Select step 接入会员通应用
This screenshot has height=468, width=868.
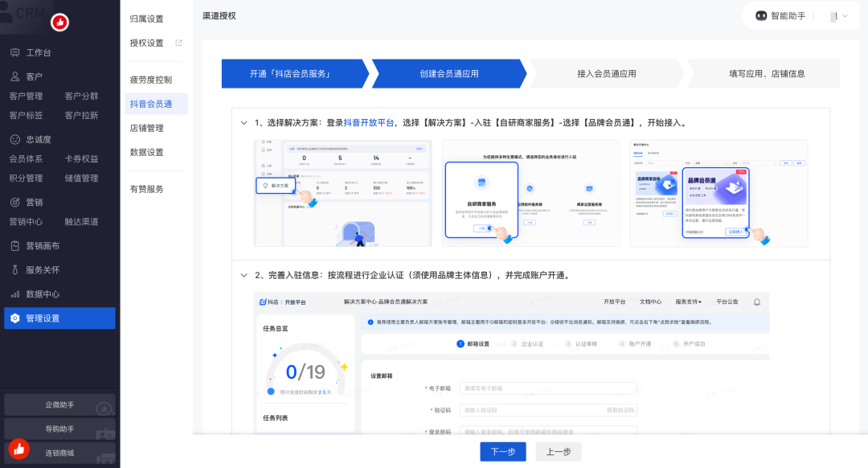(x=607, y=74)
